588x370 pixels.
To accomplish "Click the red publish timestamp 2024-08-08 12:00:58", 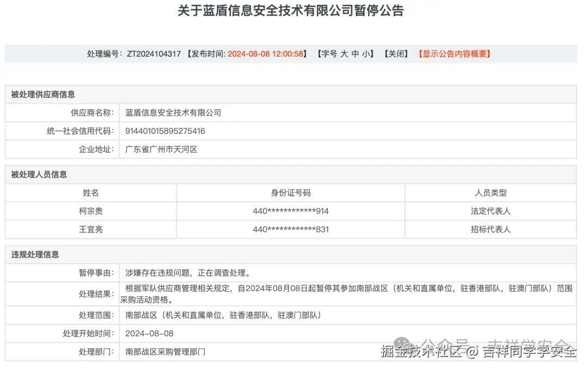I will point(267,54).
